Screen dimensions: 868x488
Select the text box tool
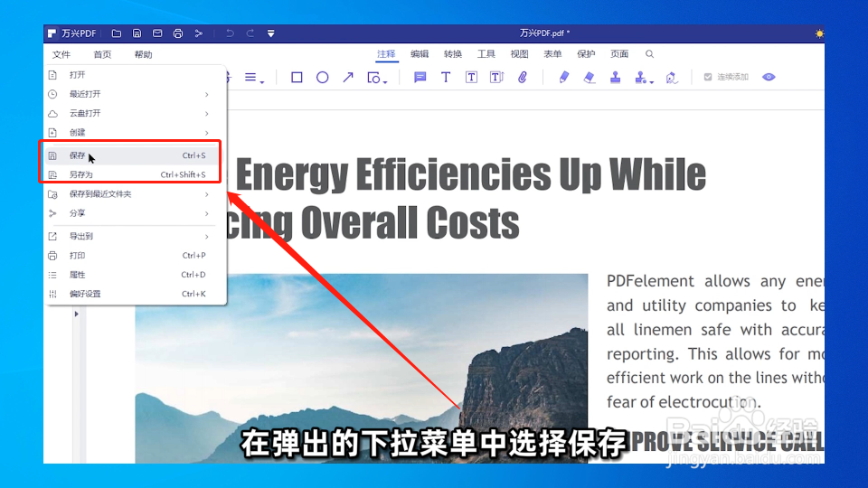coord(471,78)
